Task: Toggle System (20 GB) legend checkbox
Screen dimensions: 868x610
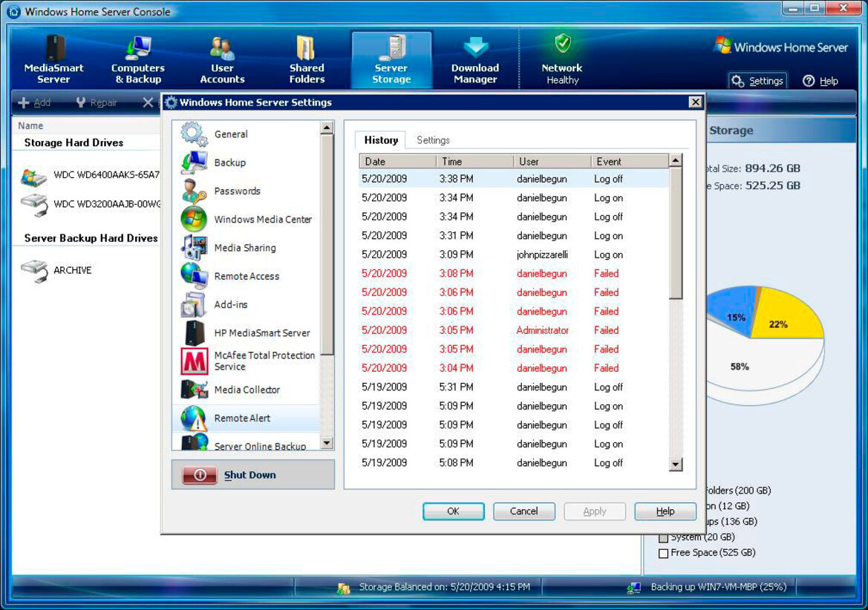Action: [x=663, y=538]
